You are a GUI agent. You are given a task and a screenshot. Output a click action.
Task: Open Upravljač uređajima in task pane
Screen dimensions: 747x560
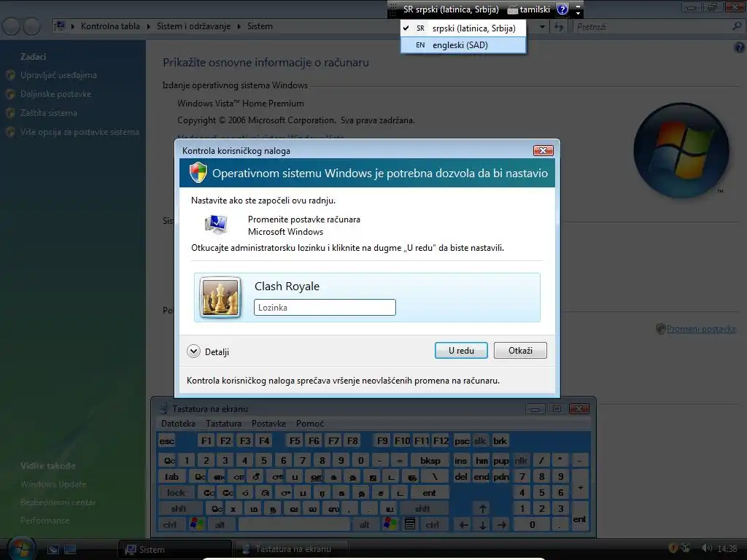(x=58, y=75)
